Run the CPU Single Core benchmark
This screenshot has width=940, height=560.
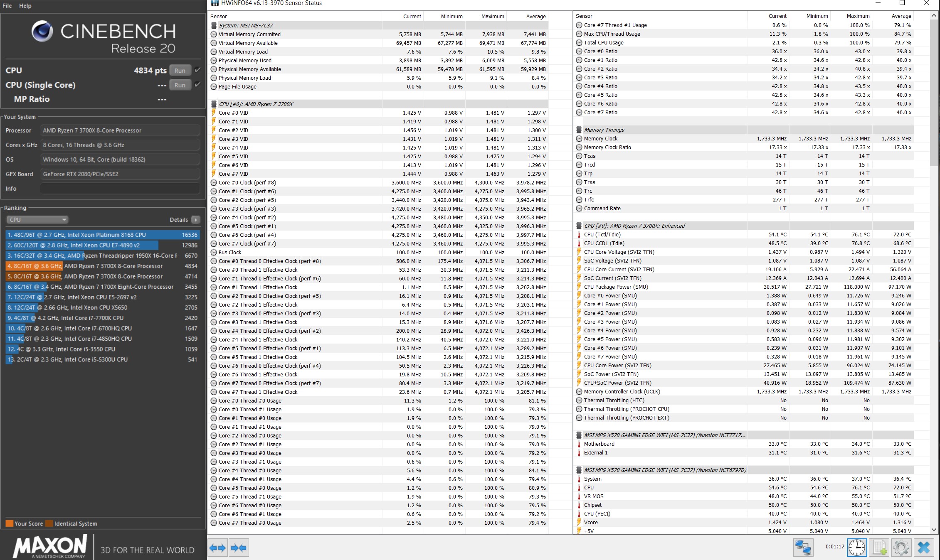click(x=180, y=85)
